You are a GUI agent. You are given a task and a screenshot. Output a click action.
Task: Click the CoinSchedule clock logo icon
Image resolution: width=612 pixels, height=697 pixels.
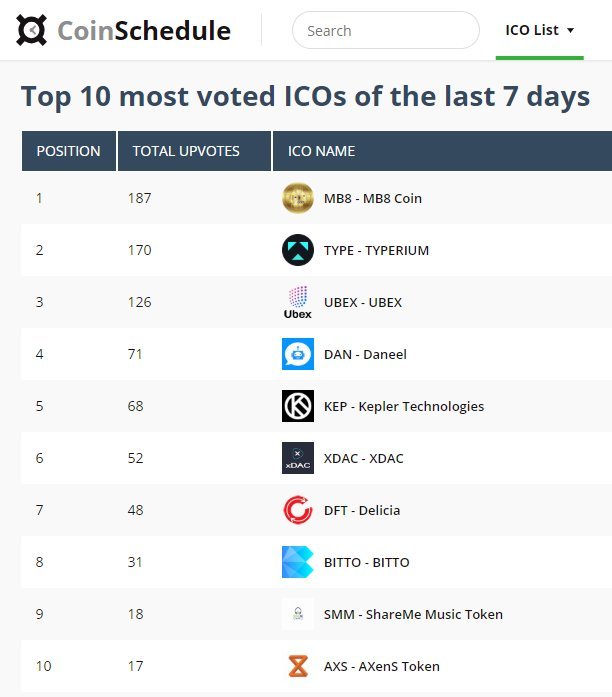(31, 30)
